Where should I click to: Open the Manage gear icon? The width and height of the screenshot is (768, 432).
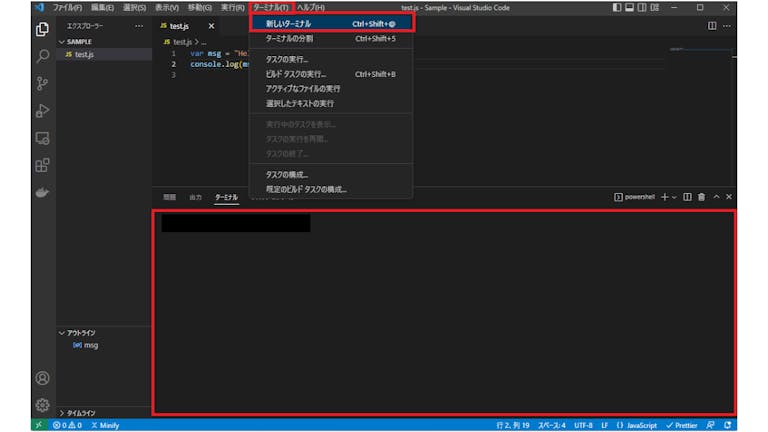[43, 405]
